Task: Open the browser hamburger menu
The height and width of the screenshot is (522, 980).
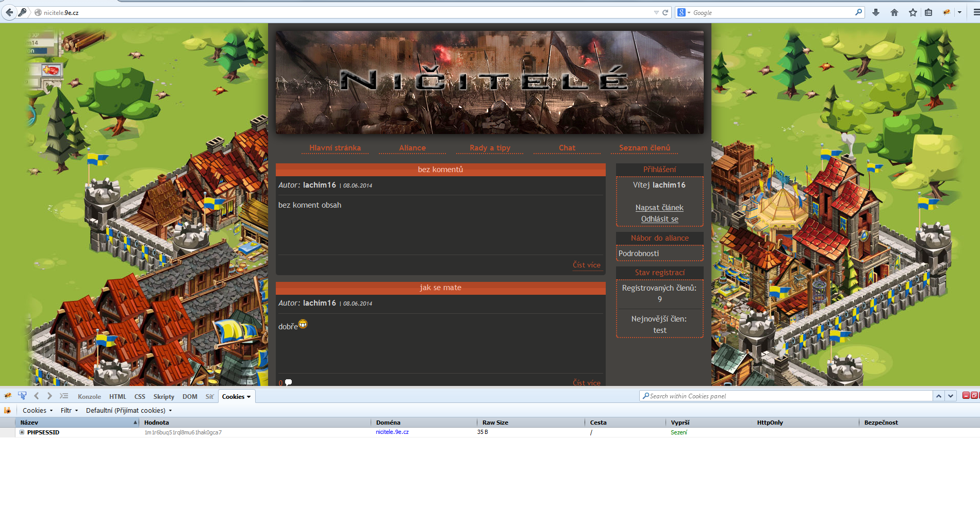Action: pyautogui.click(x=976, y=12)
